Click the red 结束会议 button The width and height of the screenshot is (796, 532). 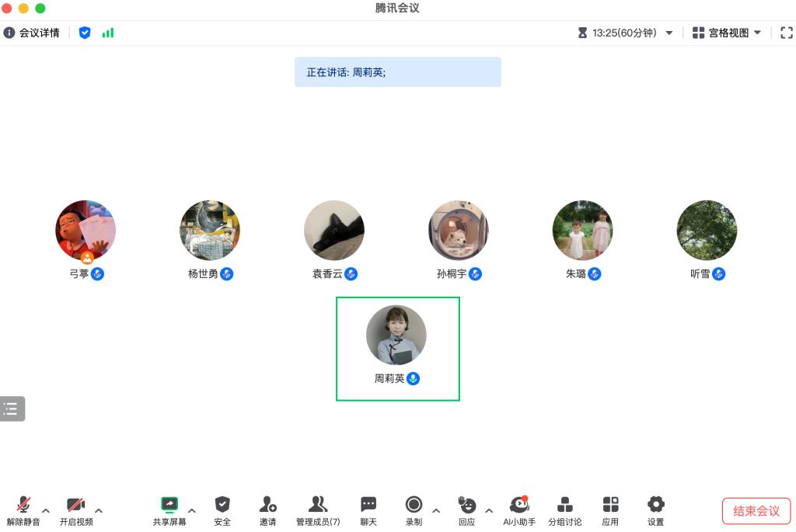point(756,511)
